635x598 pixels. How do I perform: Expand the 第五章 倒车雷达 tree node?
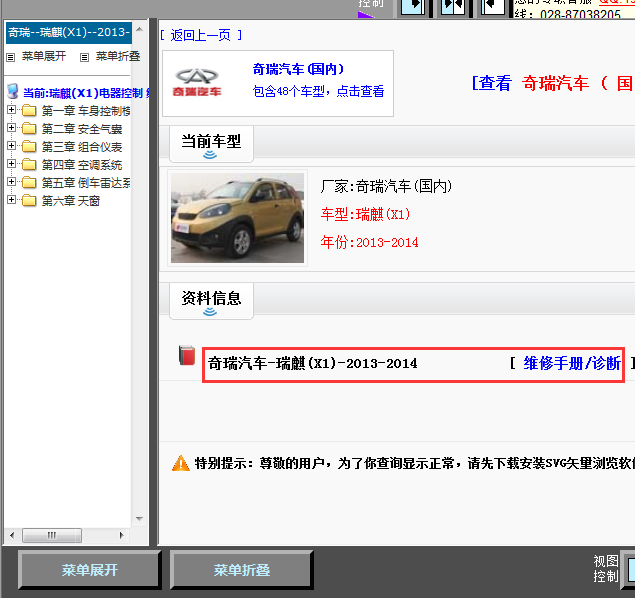point(11,182)
